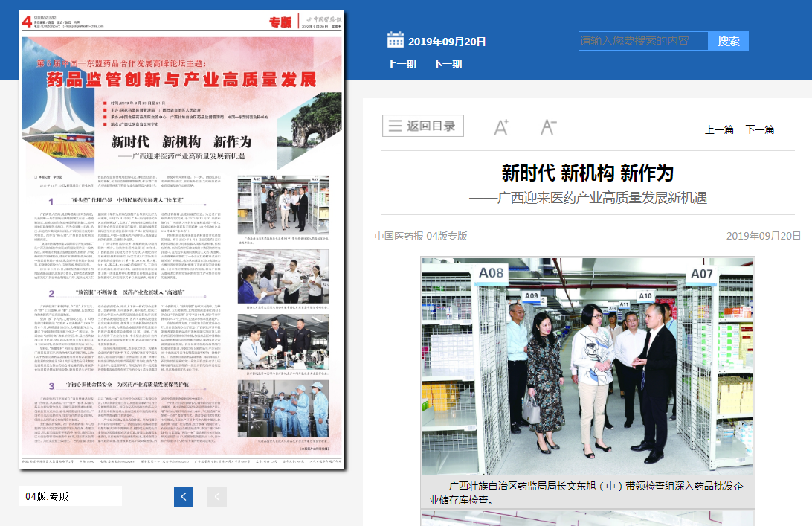
Task: Click the 专版 tag at newspaper page top
Action: 280,22
